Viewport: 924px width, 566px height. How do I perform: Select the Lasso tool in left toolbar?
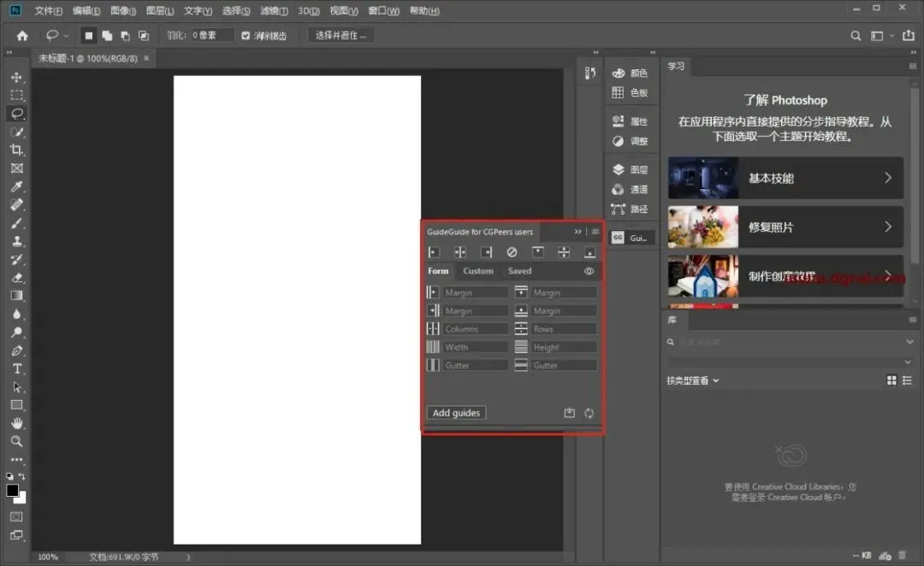click(x=16, y=114)
